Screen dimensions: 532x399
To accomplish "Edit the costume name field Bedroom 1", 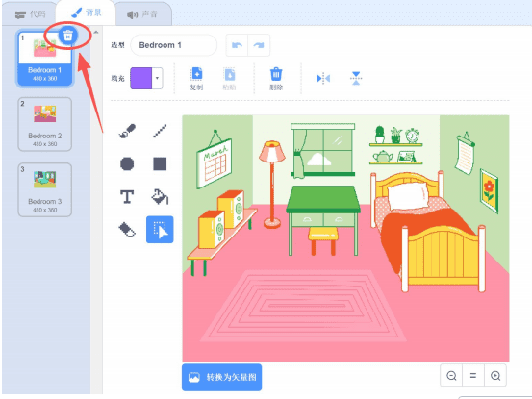I will 174,45.
